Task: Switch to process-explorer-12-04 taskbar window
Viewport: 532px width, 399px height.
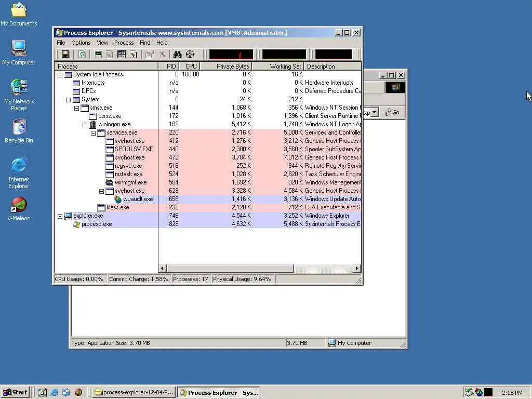Action: 134,392
